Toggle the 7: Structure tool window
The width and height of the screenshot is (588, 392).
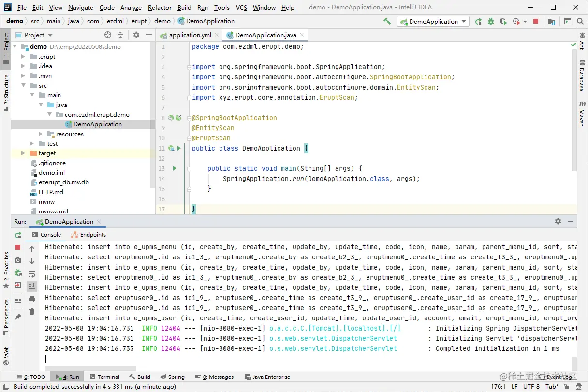pyautogui.click(x=6, y=93)
